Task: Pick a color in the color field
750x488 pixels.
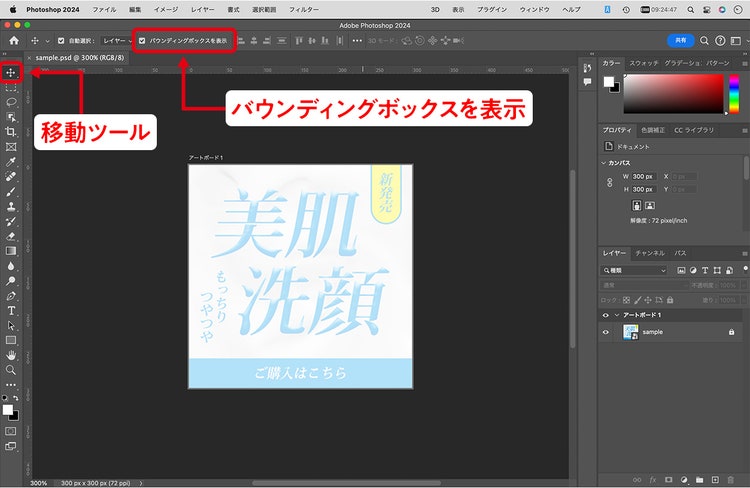Action: pyautogui.click(x=673, y=93)
